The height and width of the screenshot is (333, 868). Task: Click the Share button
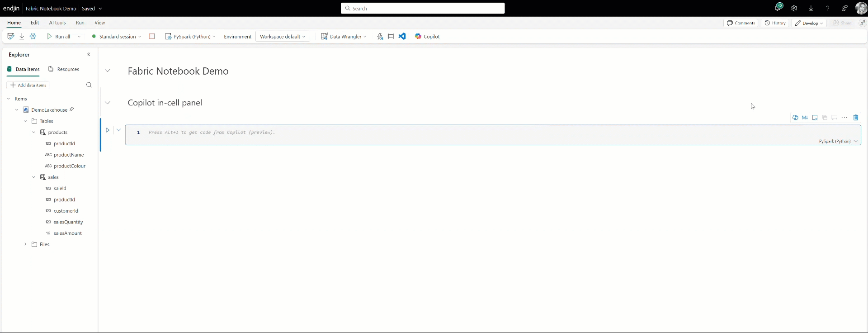(843, 23)
